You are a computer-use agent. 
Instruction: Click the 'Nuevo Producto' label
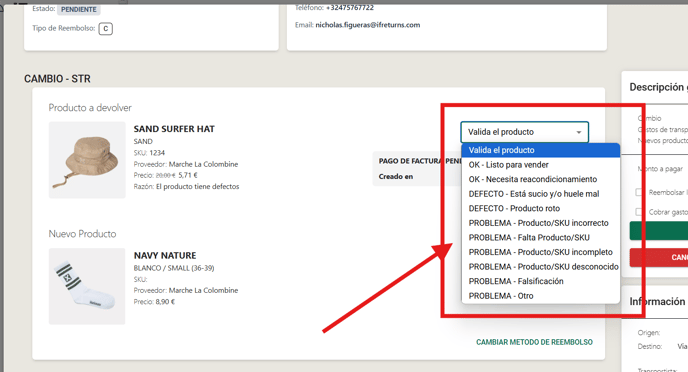[82, 234]
